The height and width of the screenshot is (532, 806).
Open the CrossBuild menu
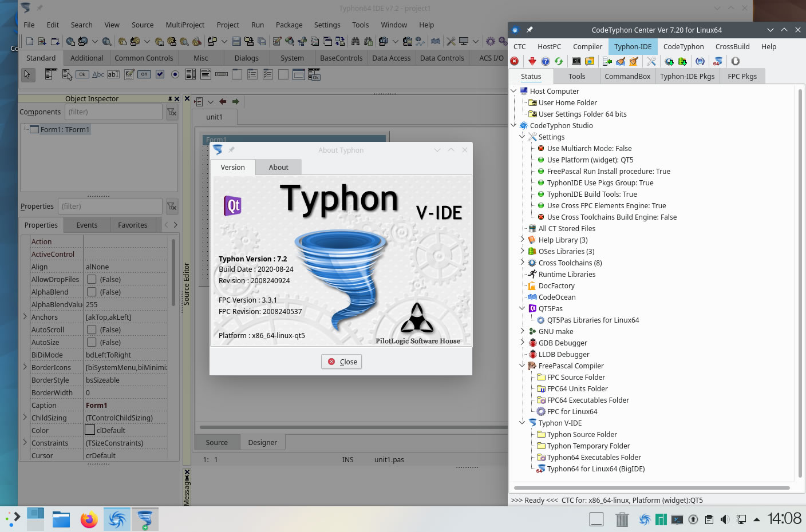(732, 46)
